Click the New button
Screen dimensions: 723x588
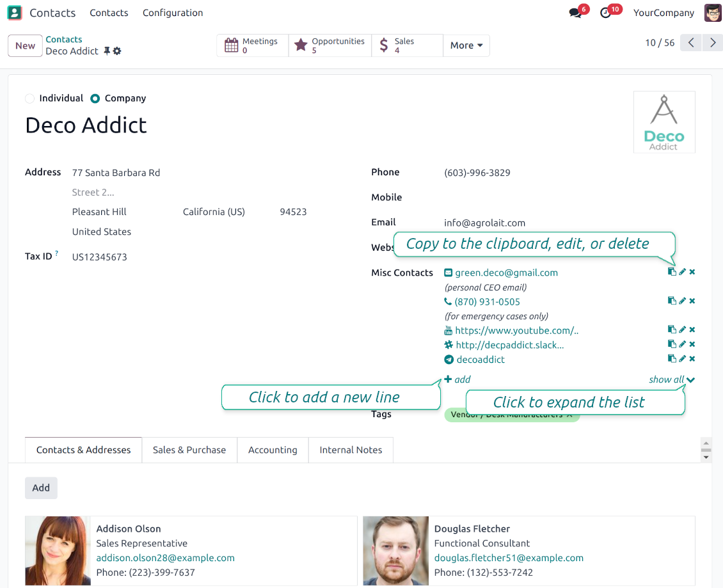(26, 45)
